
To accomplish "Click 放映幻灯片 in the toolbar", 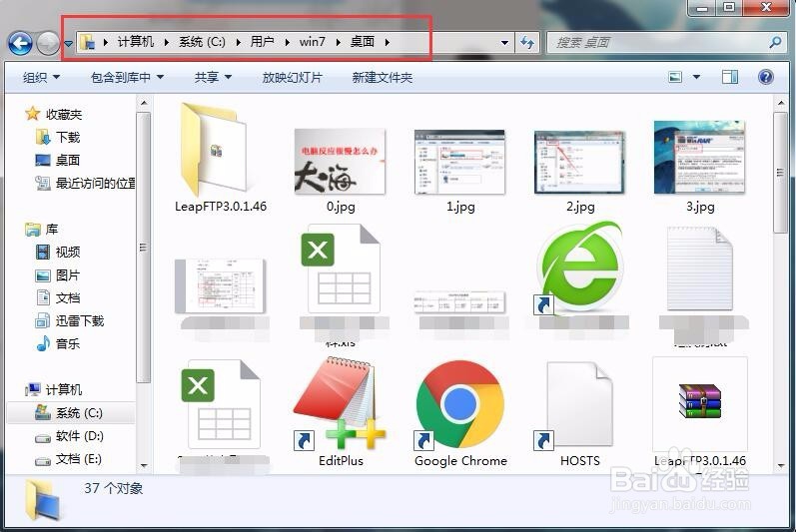I will click(293, 77).
